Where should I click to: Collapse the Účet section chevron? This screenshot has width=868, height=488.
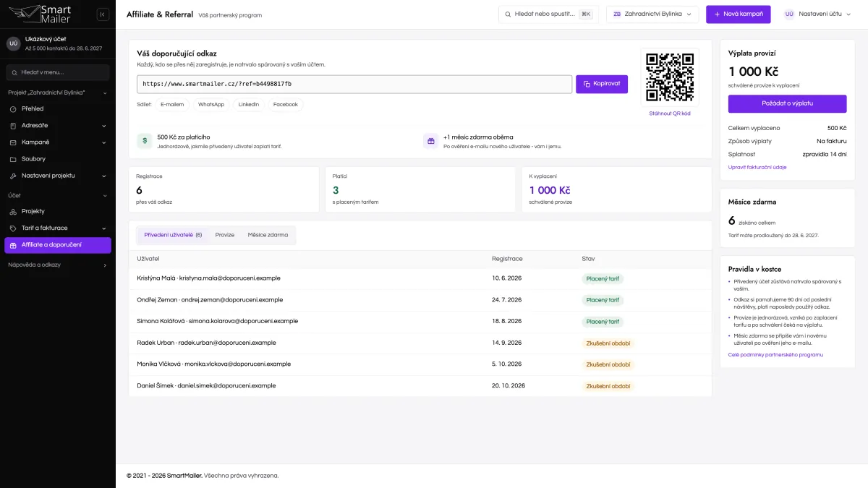104,195
